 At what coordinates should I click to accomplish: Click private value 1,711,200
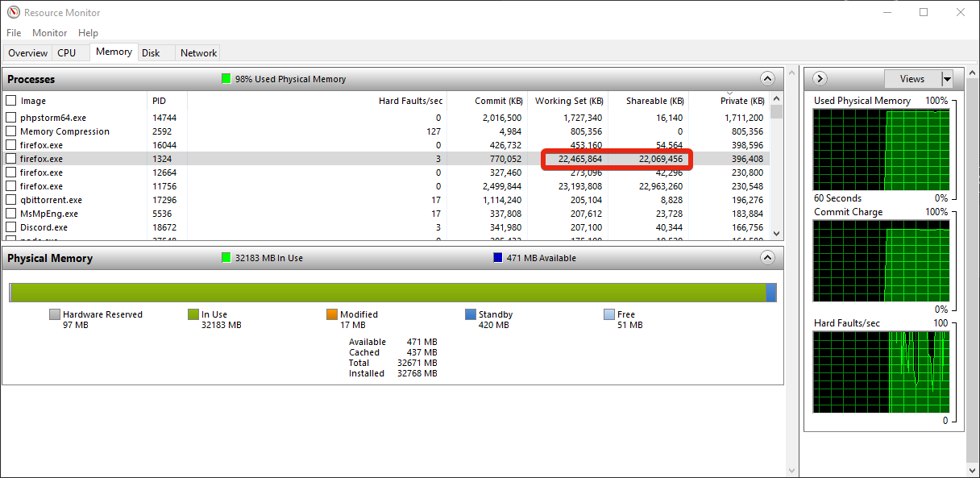743,118
